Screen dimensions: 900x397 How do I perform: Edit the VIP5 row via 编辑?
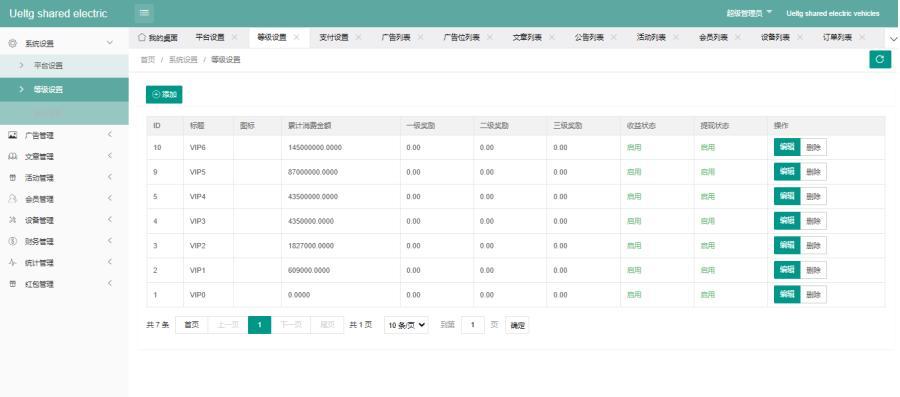click(x=787, y=172)
